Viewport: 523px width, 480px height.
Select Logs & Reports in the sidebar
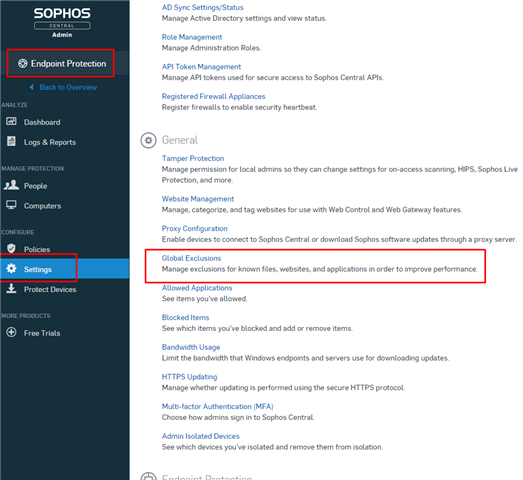50,142
